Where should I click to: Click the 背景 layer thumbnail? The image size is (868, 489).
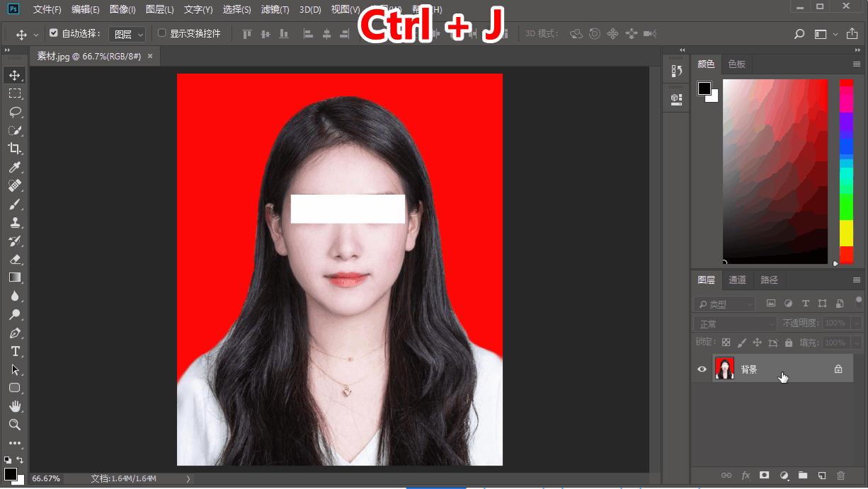[724, 369]
